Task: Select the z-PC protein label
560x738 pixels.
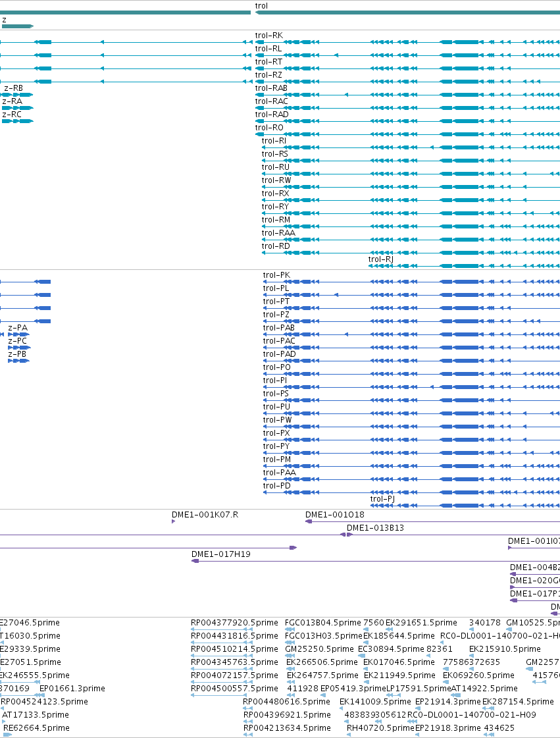Action: pyautogui.click(x=17, y=341)
